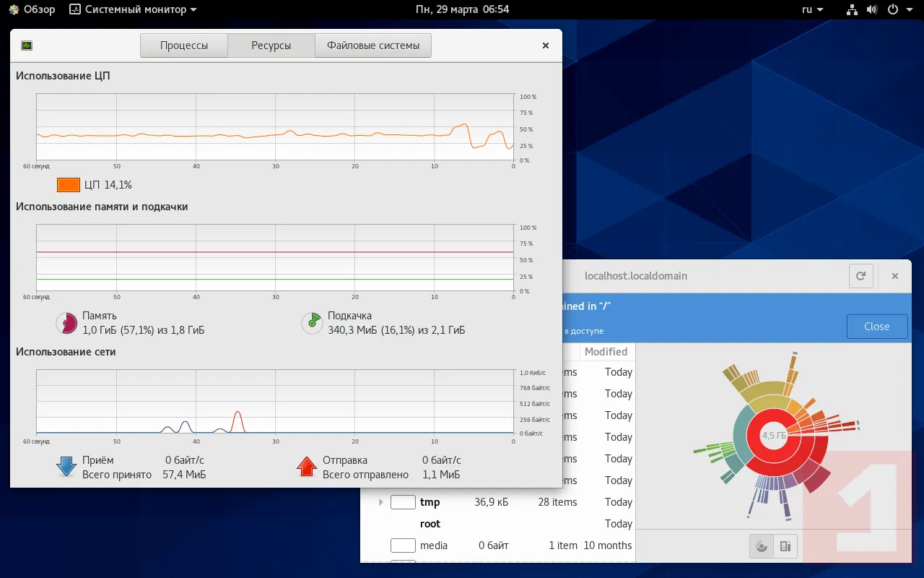Switch to the Процессы tab
This screenshot has width=924, height=578.
(x=184, y=46)
